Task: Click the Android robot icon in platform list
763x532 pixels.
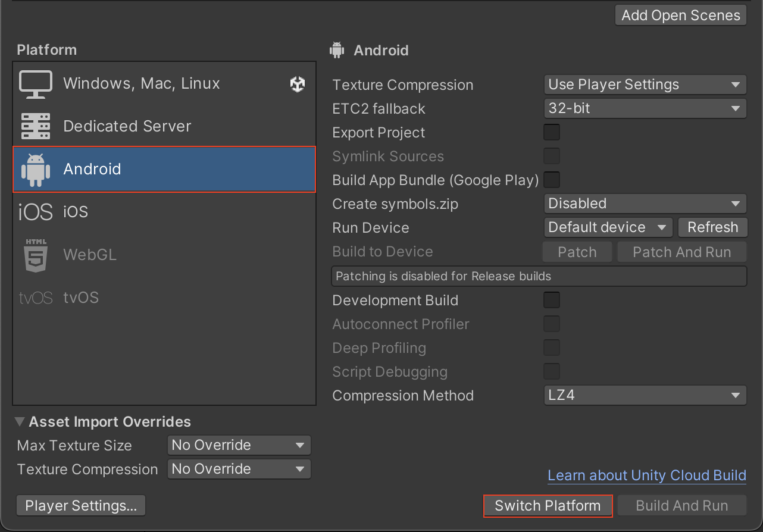Action: click(36, 169)
